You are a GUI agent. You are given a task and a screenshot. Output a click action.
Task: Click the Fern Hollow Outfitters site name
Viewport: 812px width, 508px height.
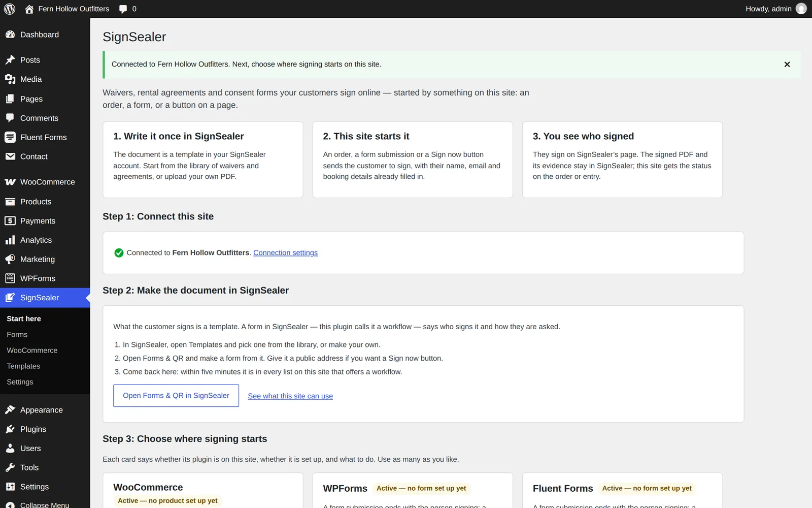[x=74, y=9]
